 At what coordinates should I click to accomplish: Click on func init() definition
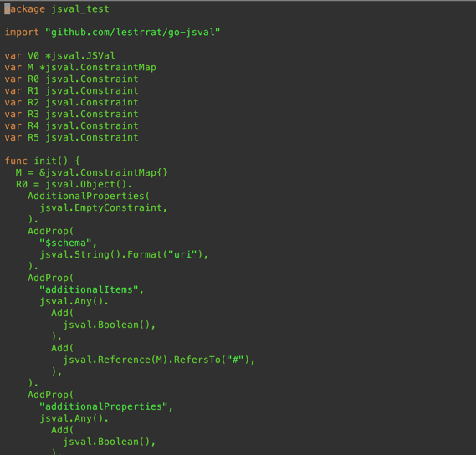pos(42,161)
